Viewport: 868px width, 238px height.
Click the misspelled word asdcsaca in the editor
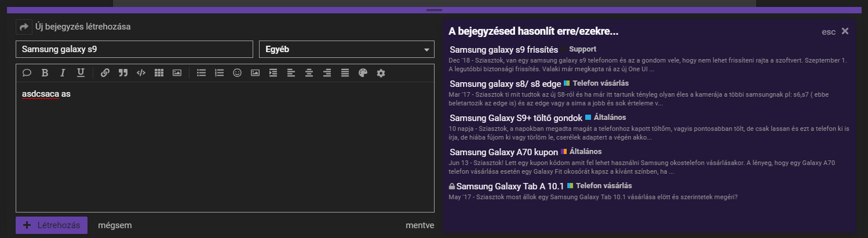click(41, 94)
